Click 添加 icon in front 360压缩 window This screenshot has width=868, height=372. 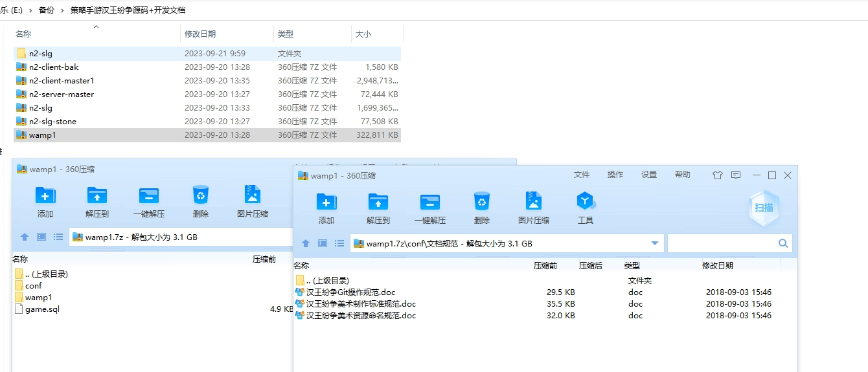[326, 201]
